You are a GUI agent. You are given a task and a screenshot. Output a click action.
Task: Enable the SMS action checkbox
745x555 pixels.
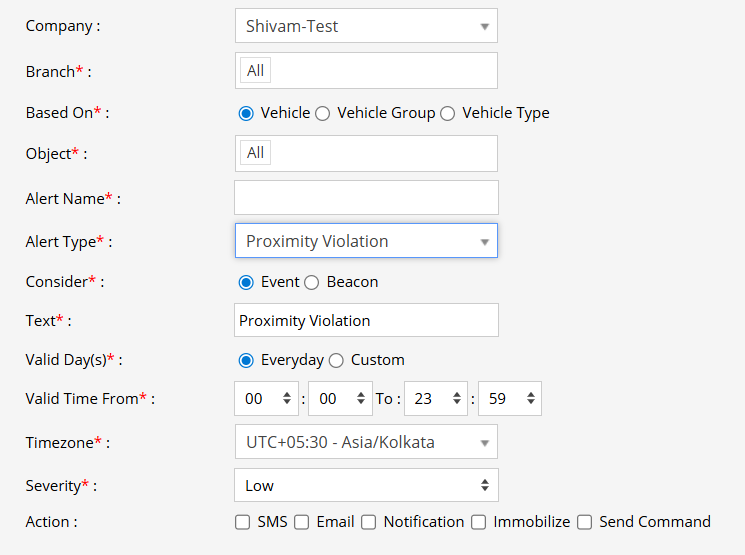coord(242,522)
